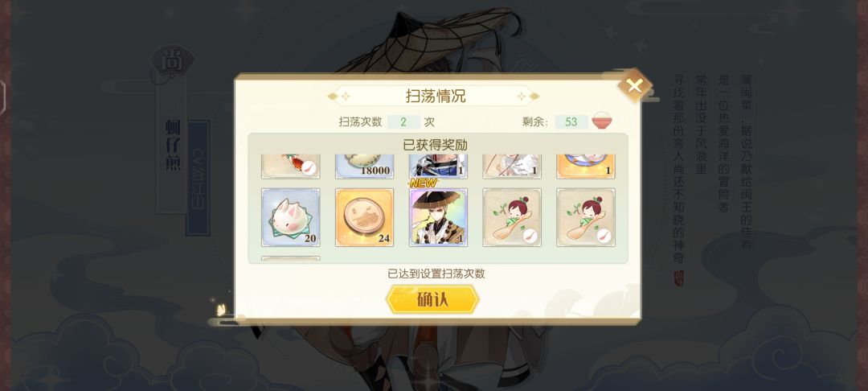Select the rabbit bun reward showing 20

pyautogui.click(x=291, y=217)
